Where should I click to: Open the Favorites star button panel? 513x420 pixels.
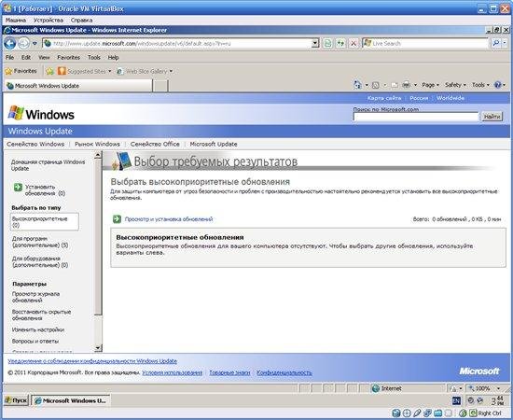(x=21, y=71)
